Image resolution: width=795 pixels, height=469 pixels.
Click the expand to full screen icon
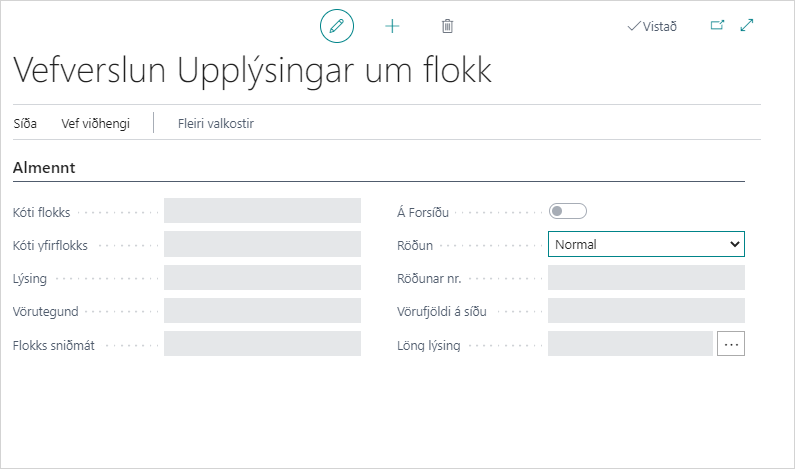coord(747,26)
